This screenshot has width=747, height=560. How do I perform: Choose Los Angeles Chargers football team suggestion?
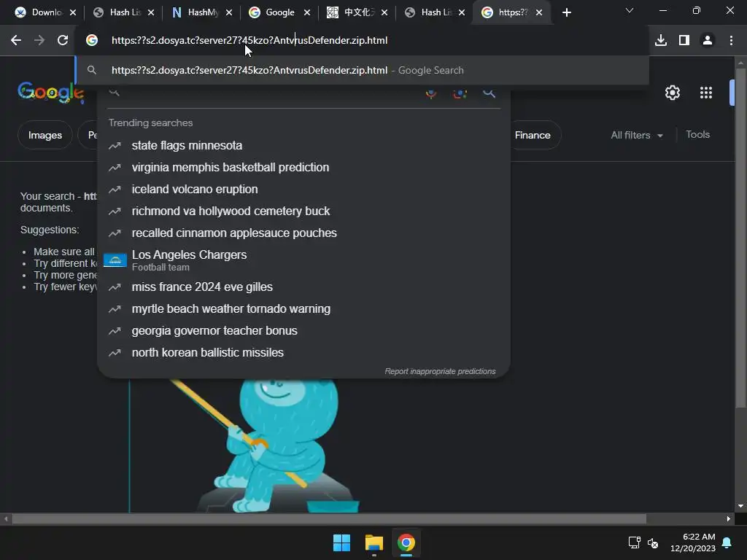click(x=303, y=260)
